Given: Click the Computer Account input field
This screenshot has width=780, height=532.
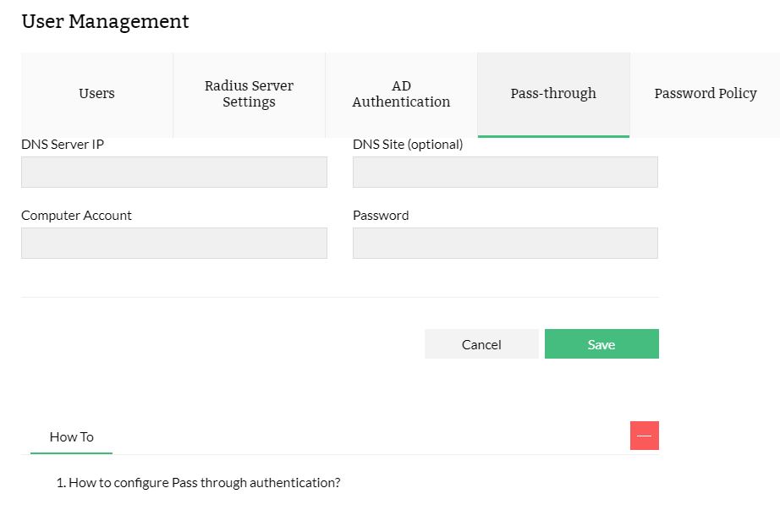Looking at the screenshot, I should (x=173, y=243).
